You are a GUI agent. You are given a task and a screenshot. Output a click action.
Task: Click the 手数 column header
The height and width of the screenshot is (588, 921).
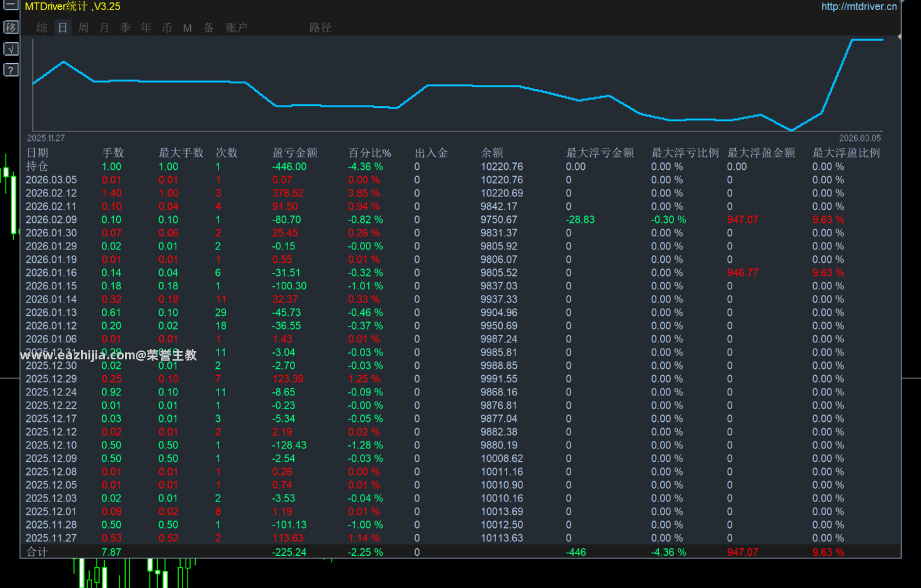point(113,153)
